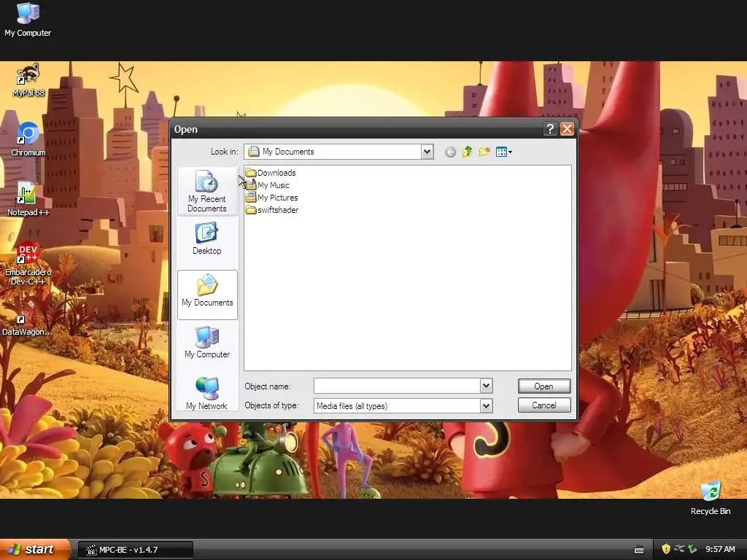Click the dialog Help question mark button
The width and height of the screenshot is (747, 560).
tap(550, 128)
